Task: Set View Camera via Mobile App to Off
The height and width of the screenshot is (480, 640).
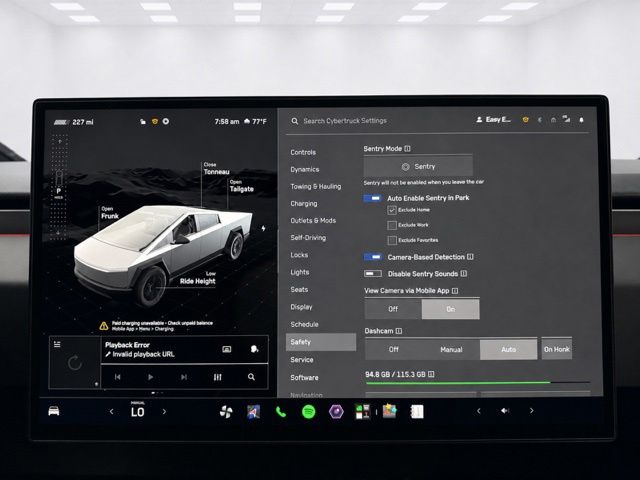Action: point(393,309)
